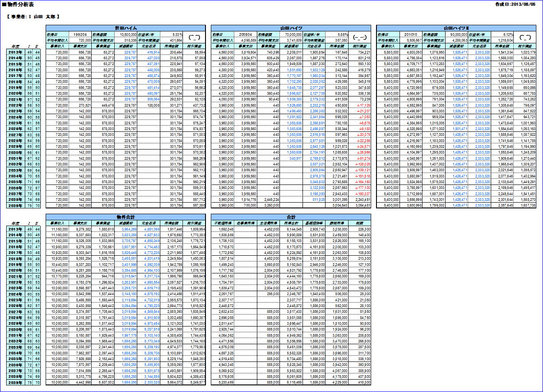Click the 他事業所得 column header

click(245, 223)
